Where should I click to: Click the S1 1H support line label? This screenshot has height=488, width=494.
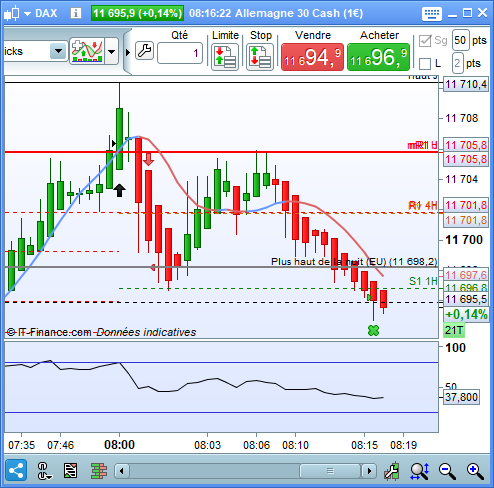(423, 281)
